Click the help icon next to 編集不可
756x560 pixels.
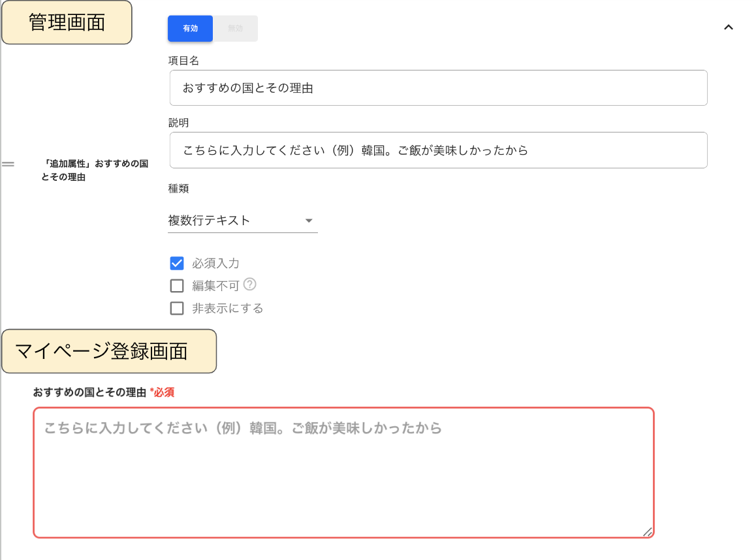point(250,285)
